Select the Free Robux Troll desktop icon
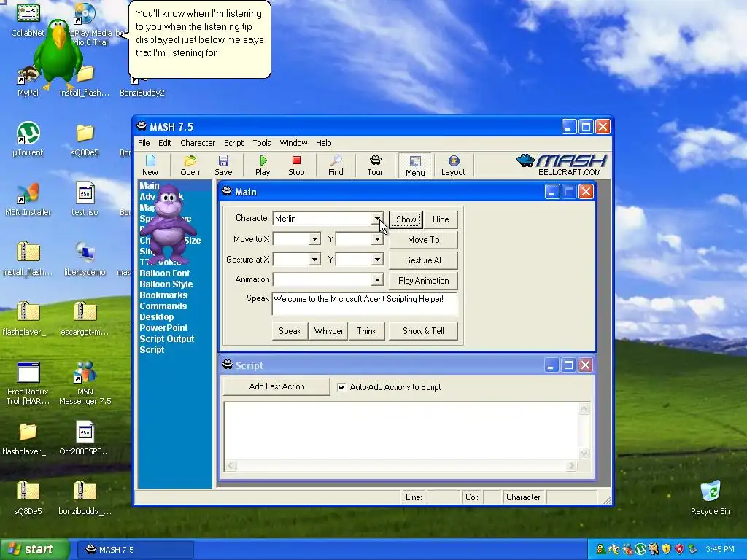The image size is (747, 560). [x=28, y=384]
